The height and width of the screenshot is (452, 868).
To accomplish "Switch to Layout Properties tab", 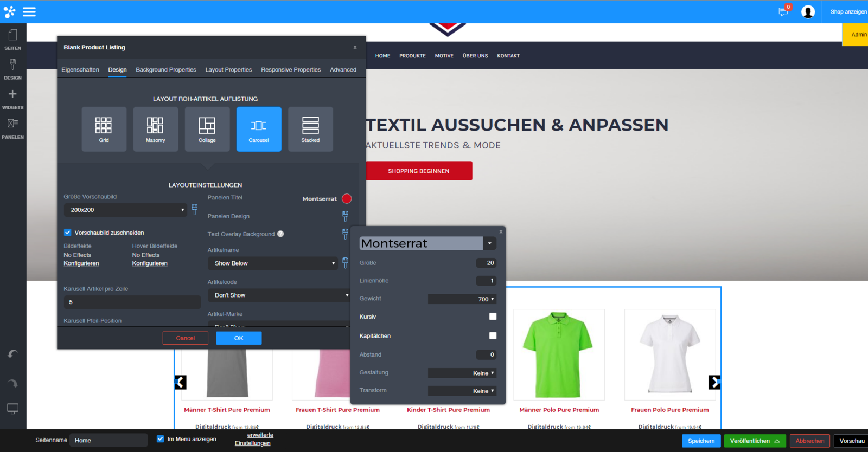I will 228,70.
